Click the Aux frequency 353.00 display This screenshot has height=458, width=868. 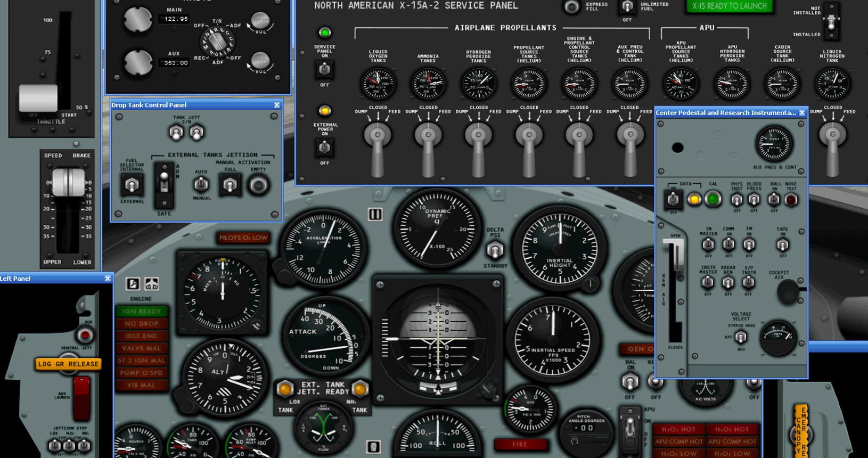click(176, 63)
